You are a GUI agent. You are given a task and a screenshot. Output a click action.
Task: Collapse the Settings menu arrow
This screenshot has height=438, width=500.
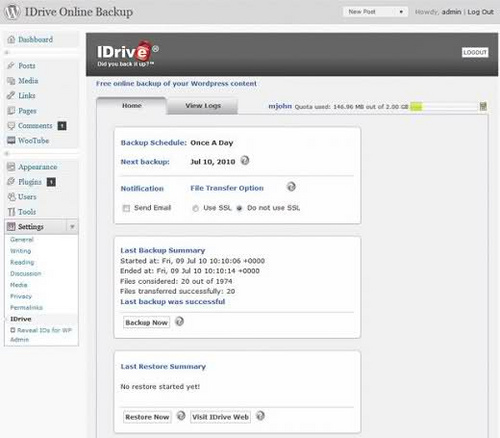click(72, 227)
